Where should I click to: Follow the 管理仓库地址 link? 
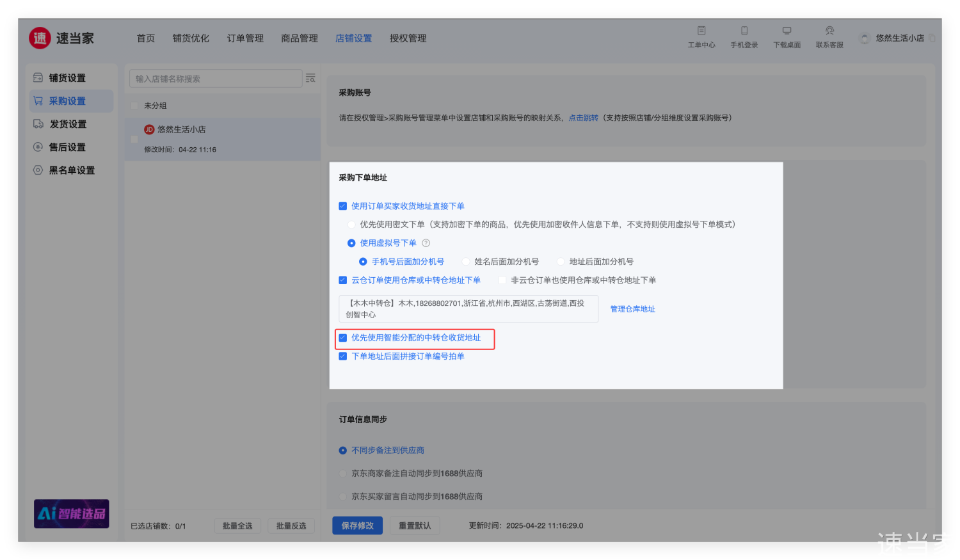(x=632, y=309)
